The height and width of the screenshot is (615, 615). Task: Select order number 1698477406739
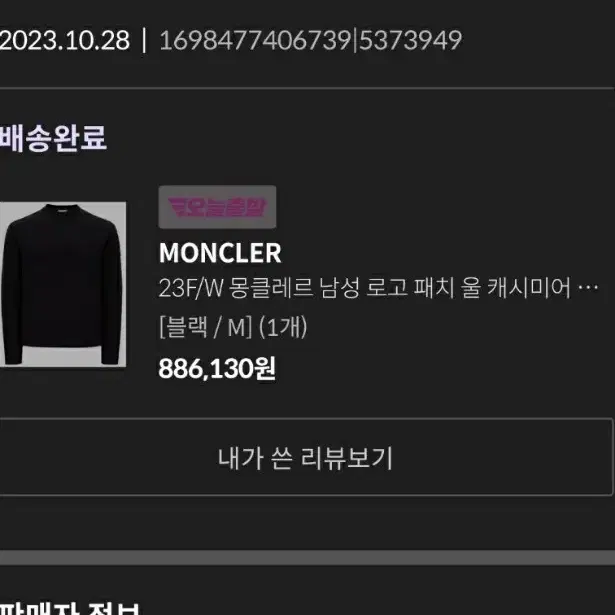[255, 40]
